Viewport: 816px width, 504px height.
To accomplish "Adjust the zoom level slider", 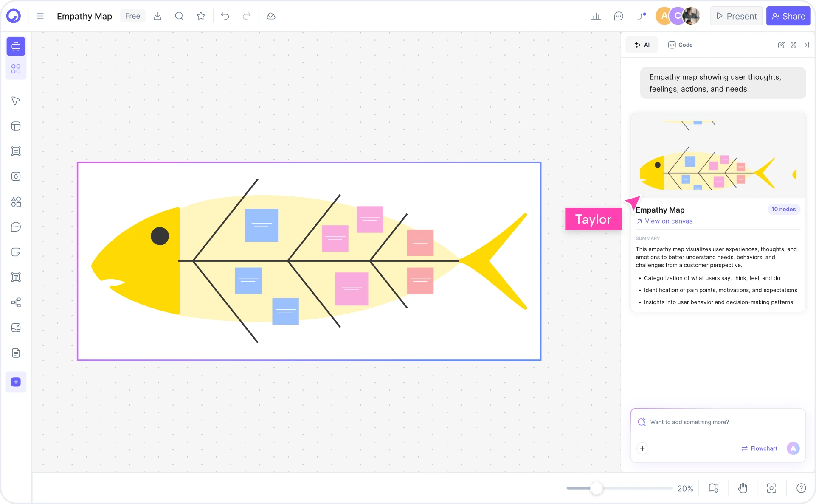I will (x=597, y=488).
